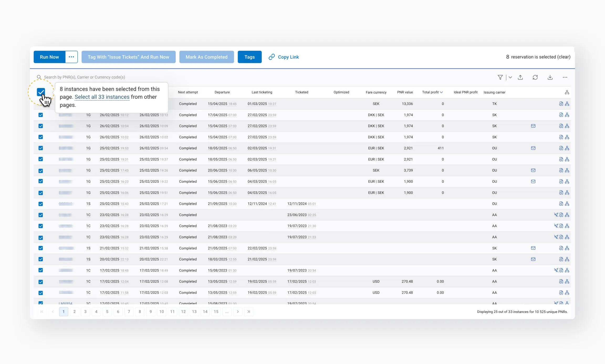
Task: Toggle the select-all header checkbox
Action: [41, 92]
